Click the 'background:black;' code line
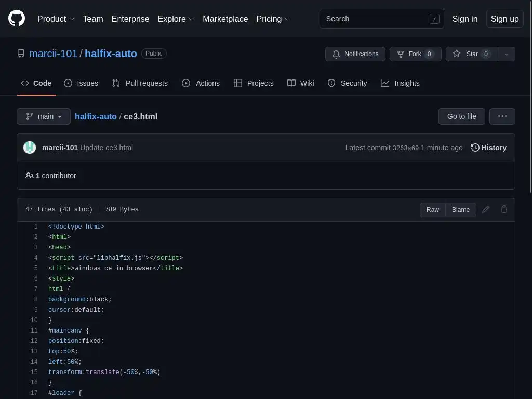Image resolution: width=532 pixels, height=399 pixels. click(x=79, y=299)
